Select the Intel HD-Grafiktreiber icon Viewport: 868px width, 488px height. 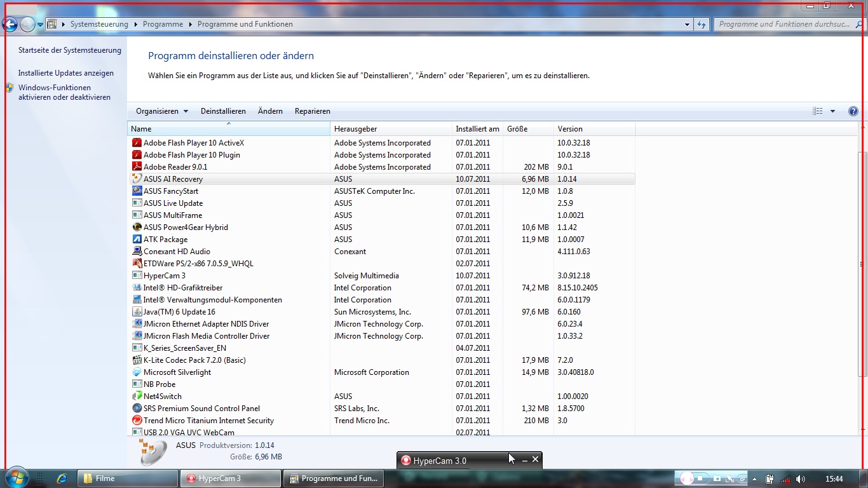(x=137, y=288)
